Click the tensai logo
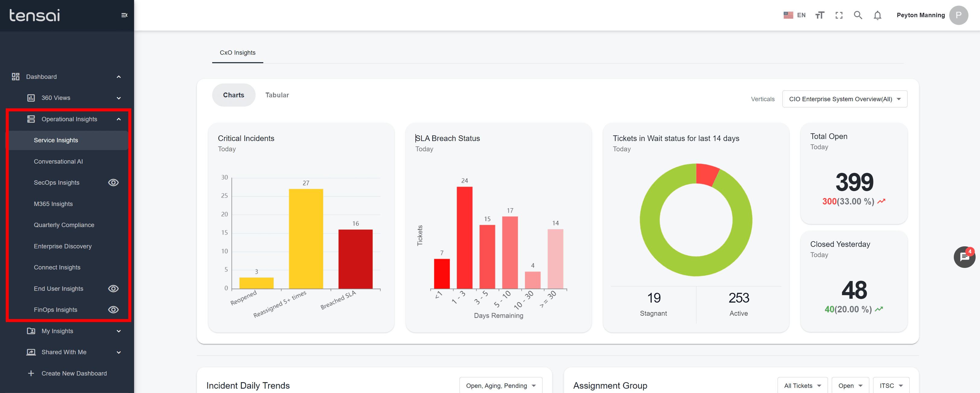Screen dimensions: 980x393 35,15
